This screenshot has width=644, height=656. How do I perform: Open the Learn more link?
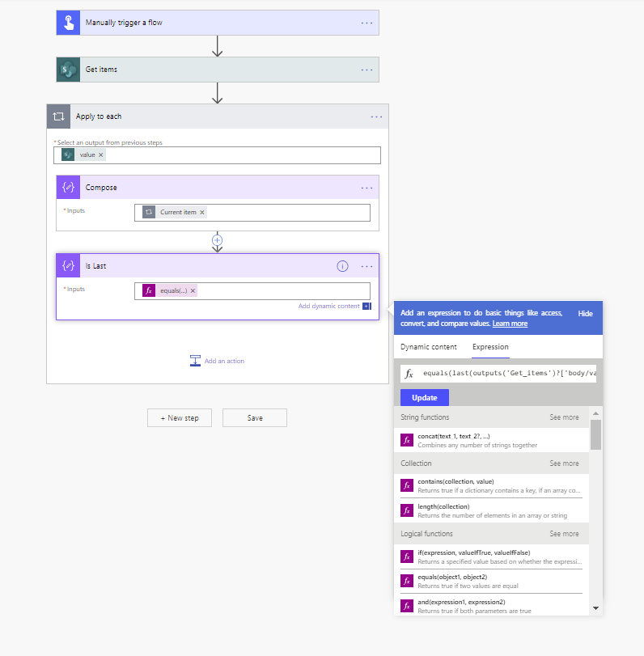pos(510,324)
